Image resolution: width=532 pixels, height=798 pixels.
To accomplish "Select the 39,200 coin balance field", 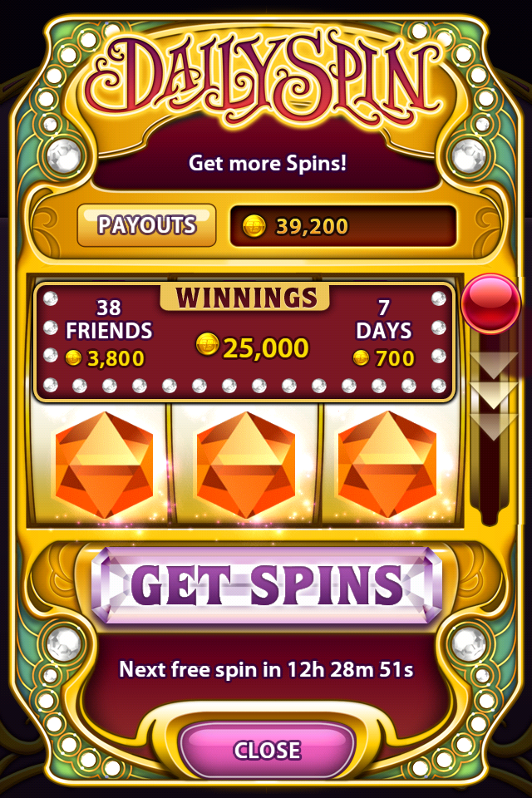I will click(343, 226).
